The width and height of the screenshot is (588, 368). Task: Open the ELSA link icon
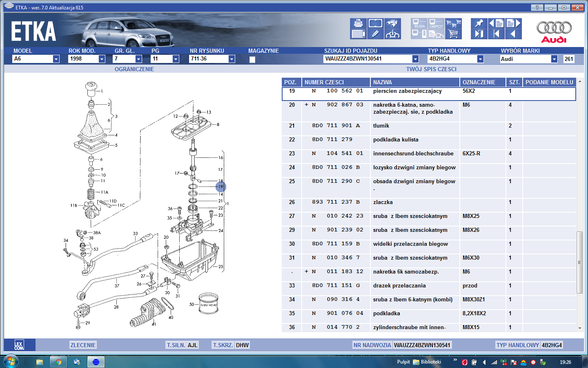tap(419, 23)
